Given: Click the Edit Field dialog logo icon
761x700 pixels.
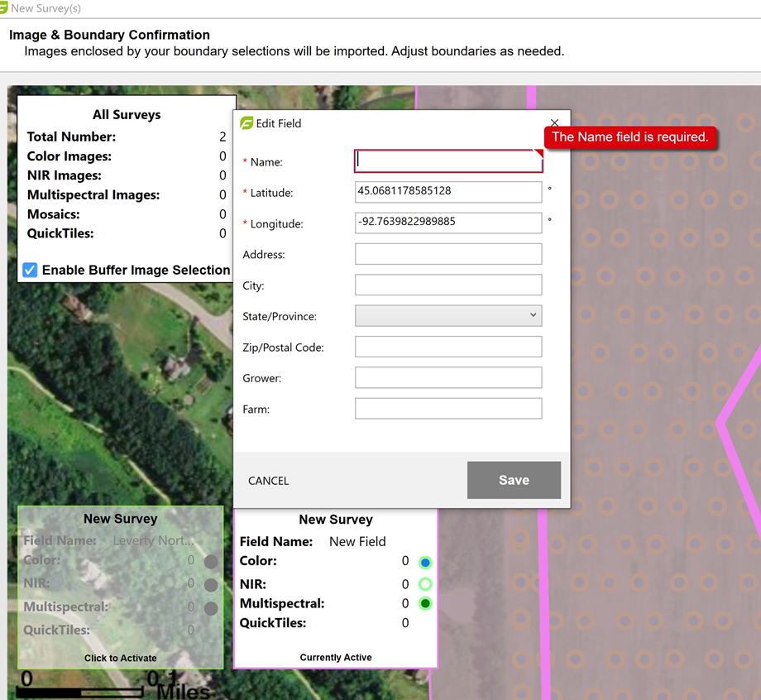Looking at the screenshot, I should 246,123.
